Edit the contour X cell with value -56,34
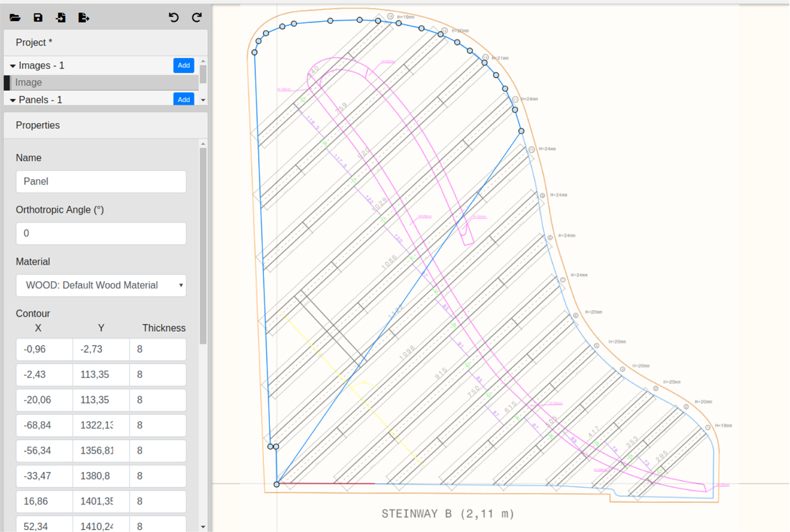The width and height of the screenshot is (790, 532). tap(44, 451)
